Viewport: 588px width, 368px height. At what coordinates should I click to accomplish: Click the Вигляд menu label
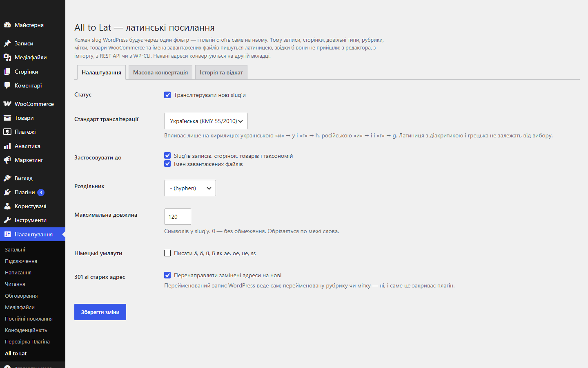pos(24,178)
